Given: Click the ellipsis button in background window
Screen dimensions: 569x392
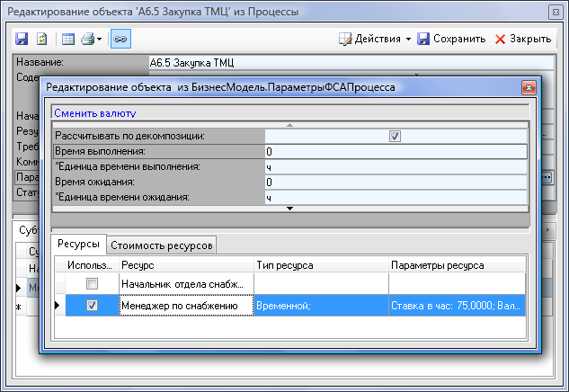Looking at the screenshot, I should [547, 177].
